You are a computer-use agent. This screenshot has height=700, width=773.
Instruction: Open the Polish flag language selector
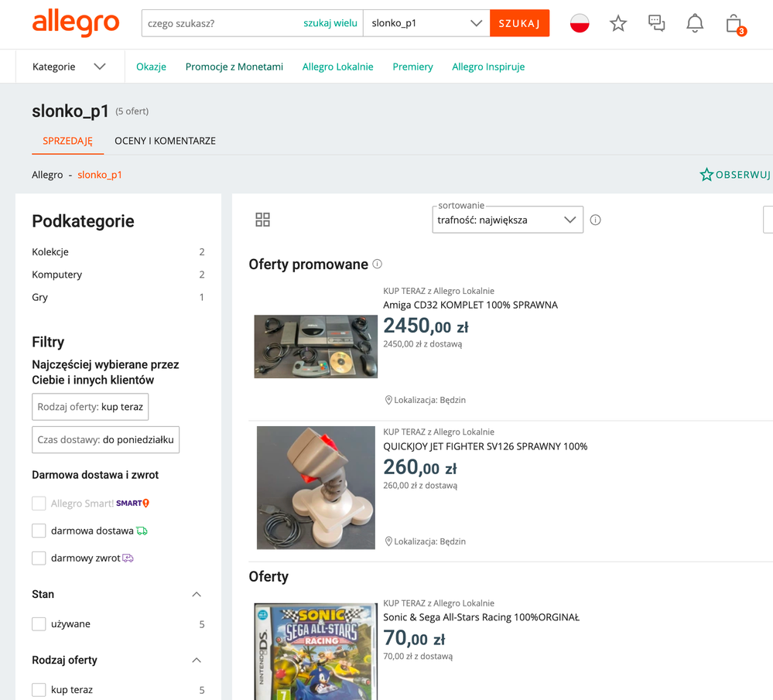(x=580, y=23)
